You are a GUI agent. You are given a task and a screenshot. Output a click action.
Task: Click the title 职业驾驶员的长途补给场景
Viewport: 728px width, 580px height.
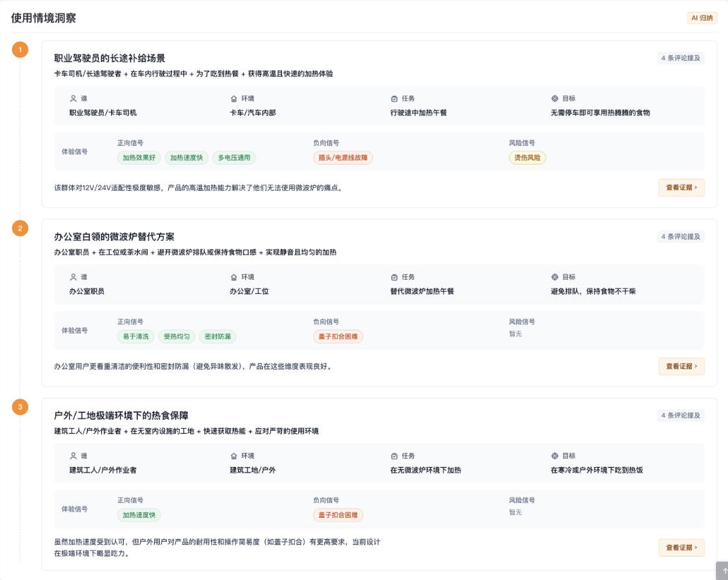[x=110, y=58]
